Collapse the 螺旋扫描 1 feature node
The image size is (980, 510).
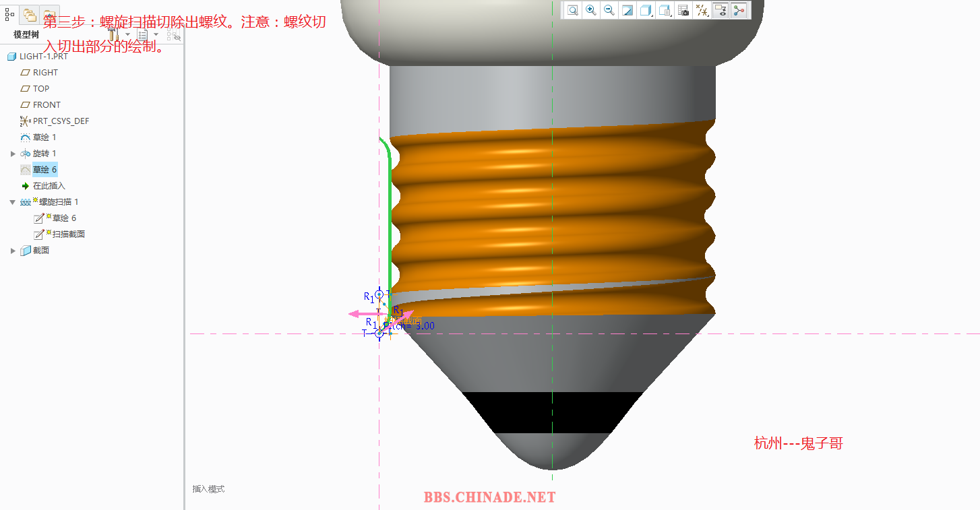(x=13, y=202)
